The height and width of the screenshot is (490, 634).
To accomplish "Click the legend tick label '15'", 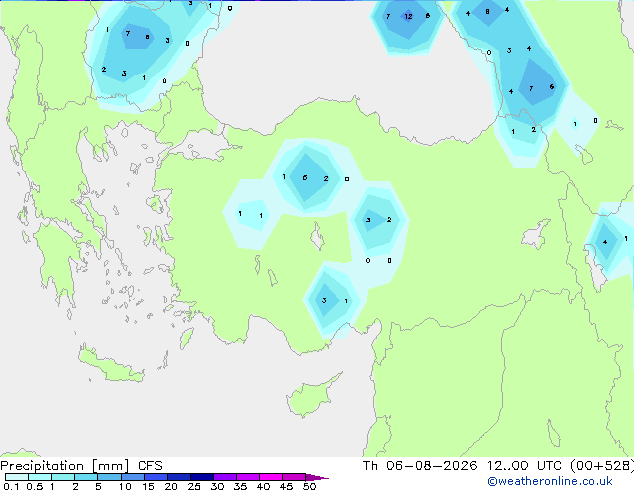I will coord(148,486).
